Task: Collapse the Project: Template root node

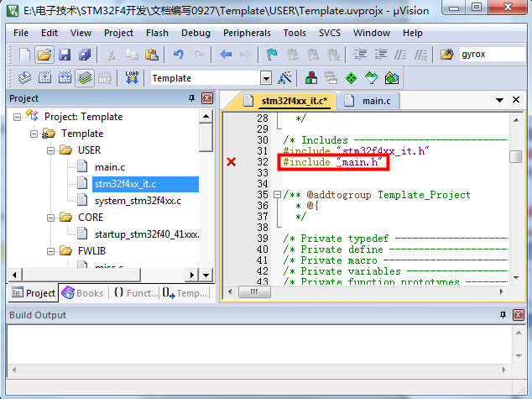Action: pos(17,117)
